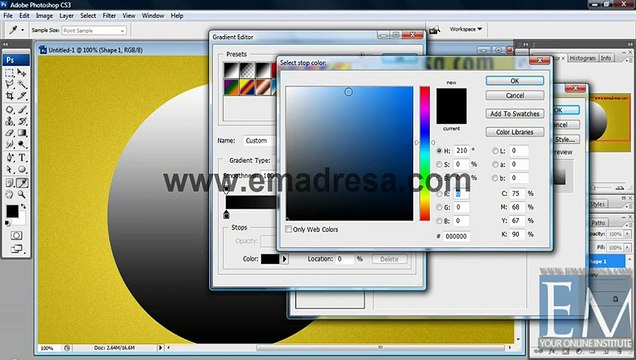636x360 pixels.
Task: Select the Blur tool
Action: tap(9, 144)
